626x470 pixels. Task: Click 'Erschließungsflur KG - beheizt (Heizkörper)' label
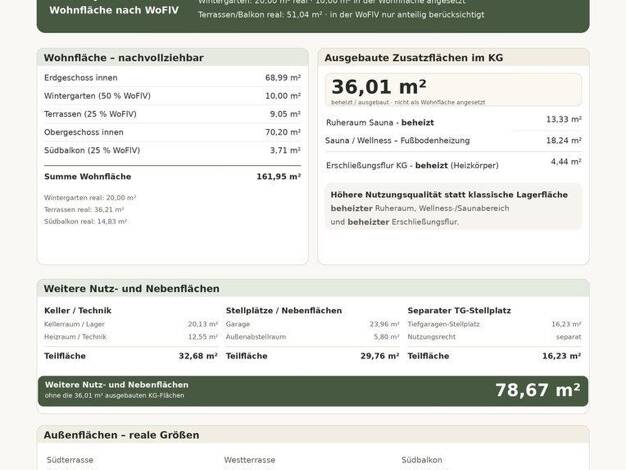[x=412, y=165]
